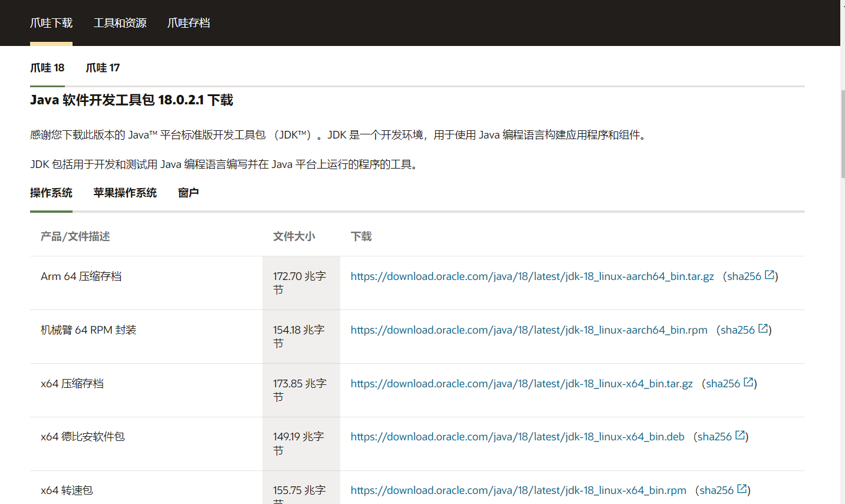Choose the 窗户 platform tab
The height and width of the screenshot is (504, 845).
(188, 193)
